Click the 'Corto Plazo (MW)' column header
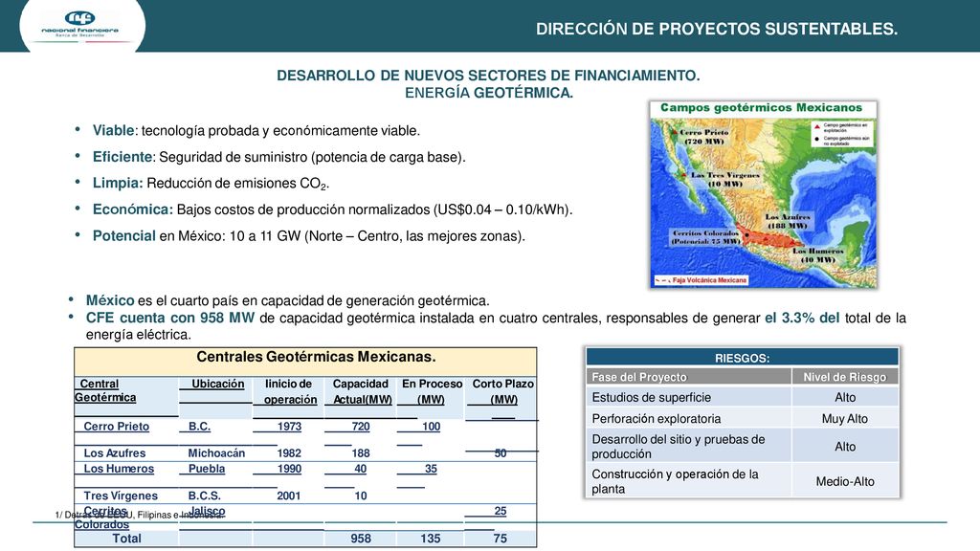This screenshot has width=980, height=551. pos(503,391)
